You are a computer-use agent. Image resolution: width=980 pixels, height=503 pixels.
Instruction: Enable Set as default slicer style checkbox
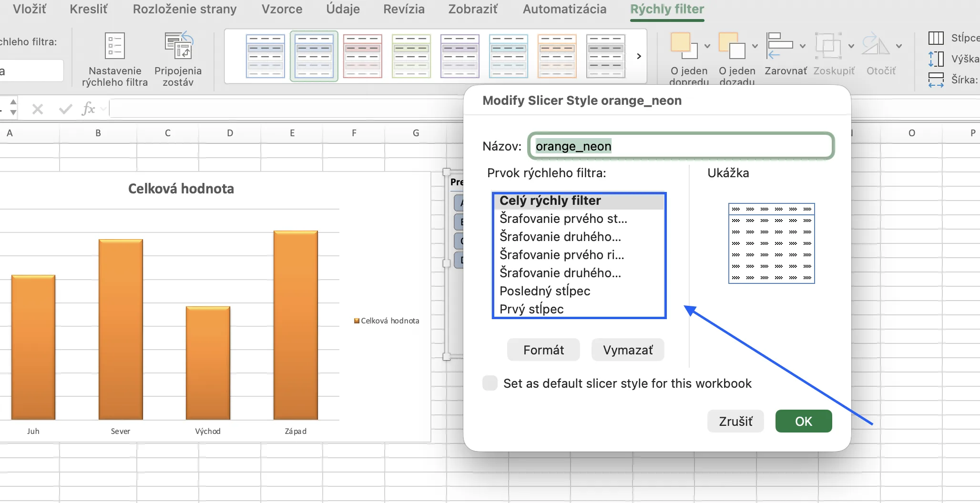click(490, 383)
